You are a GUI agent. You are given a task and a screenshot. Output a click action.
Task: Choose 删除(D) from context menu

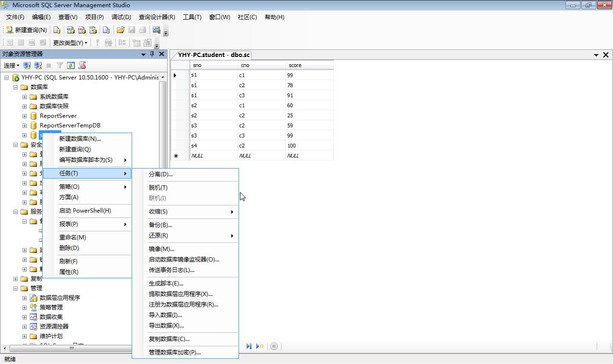point(87,248)
